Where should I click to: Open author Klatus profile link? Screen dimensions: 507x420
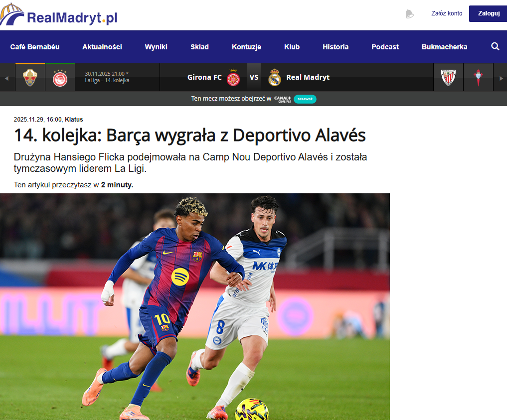74,120
